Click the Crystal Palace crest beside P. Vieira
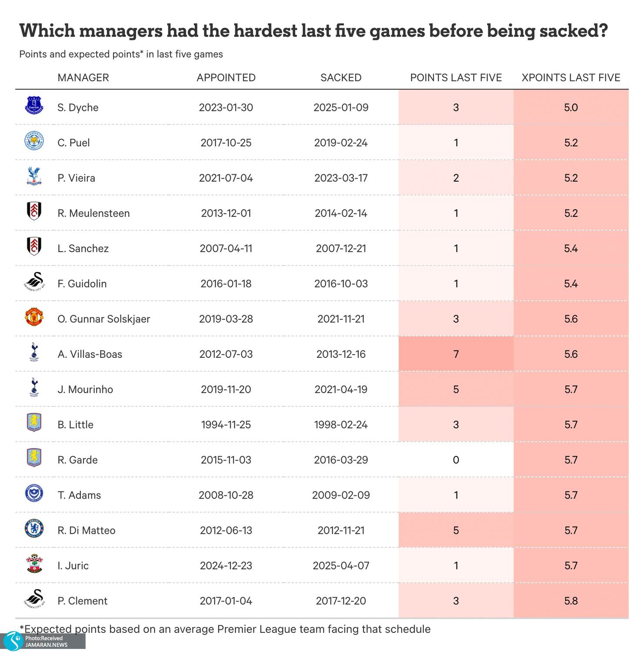The width and height of the screenshot is (644, 652). 34,176
